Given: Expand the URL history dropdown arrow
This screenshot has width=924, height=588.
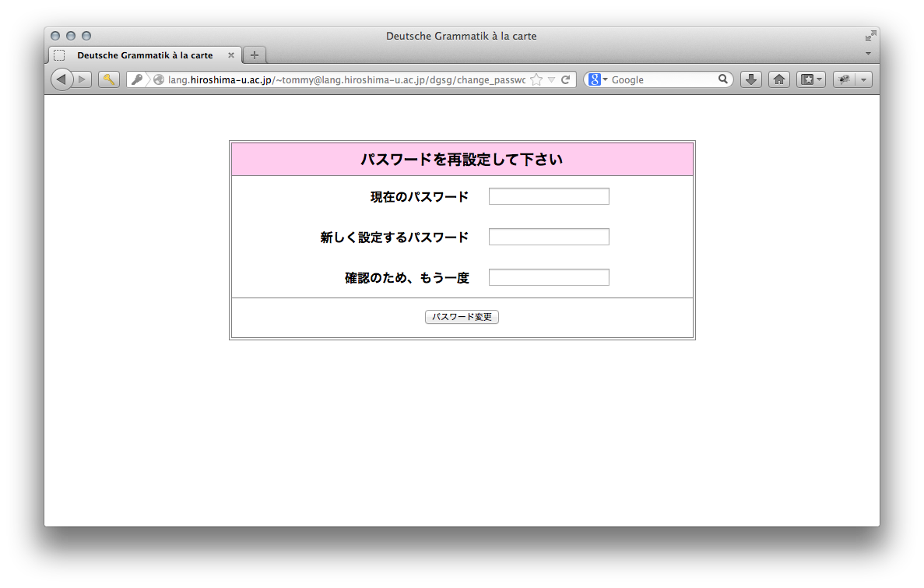Looking at the screenshot, I should (x=551, y=79).
